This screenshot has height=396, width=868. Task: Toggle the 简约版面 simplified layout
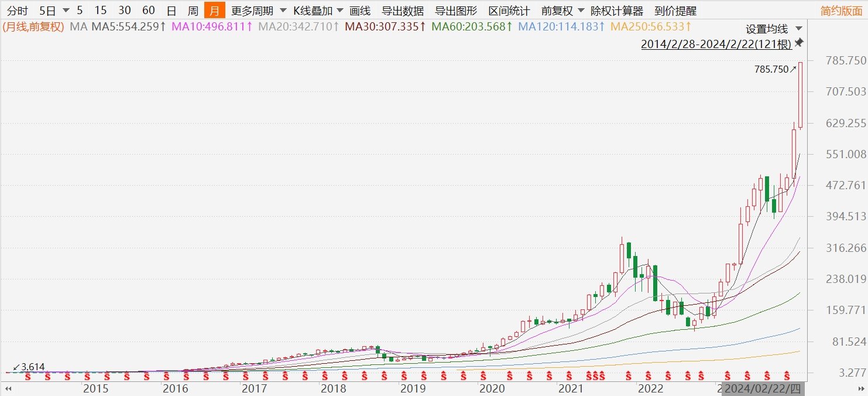tap(841, 11)
